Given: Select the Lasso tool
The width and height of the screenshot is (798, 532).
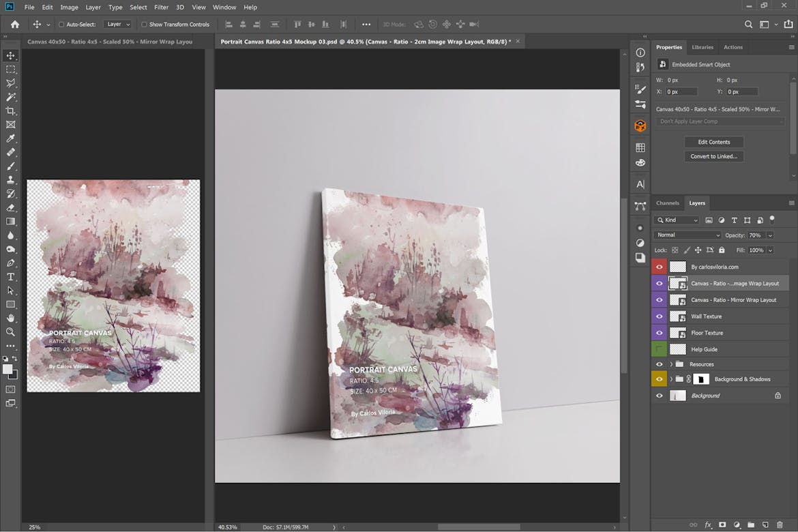Looking at the screenshot, I should pyautogui.click(x=10, y=83).
